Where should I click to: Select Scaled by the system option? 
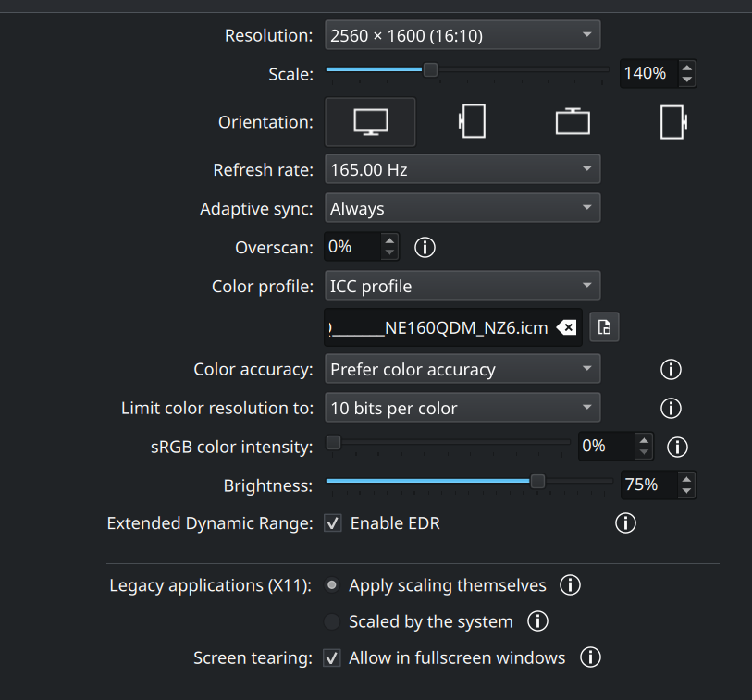[x=332, y=621]
